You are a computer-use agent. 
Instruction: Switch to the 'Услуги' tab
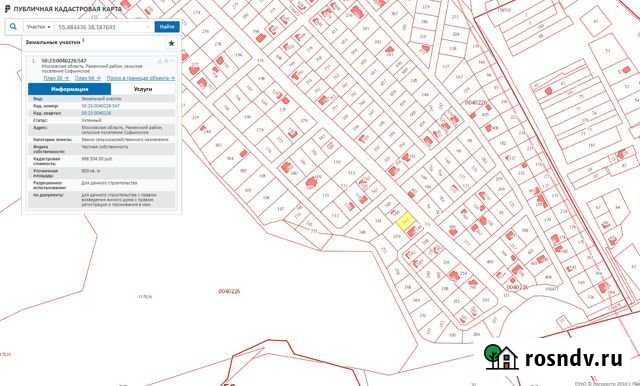143,89
